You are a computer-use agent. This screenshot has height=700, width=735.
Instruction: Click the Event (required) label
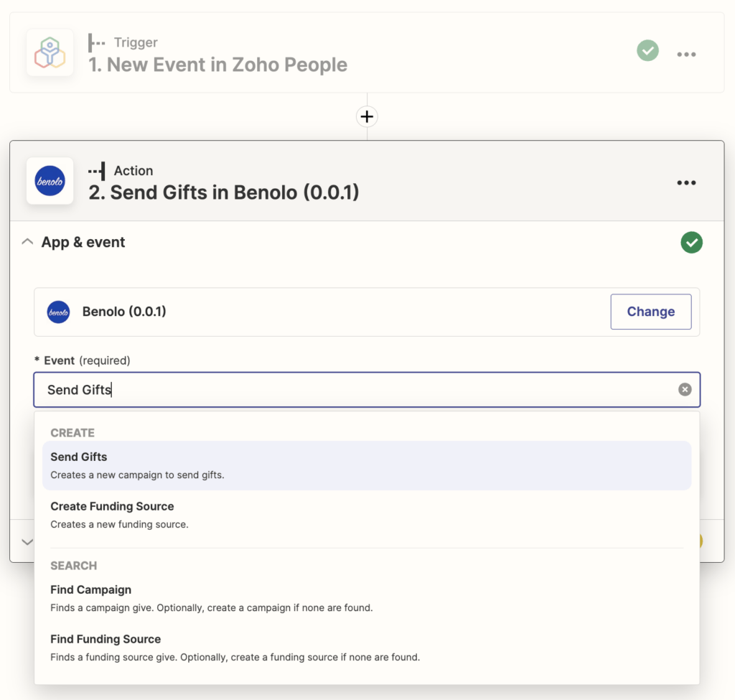(x=83, y=360)
